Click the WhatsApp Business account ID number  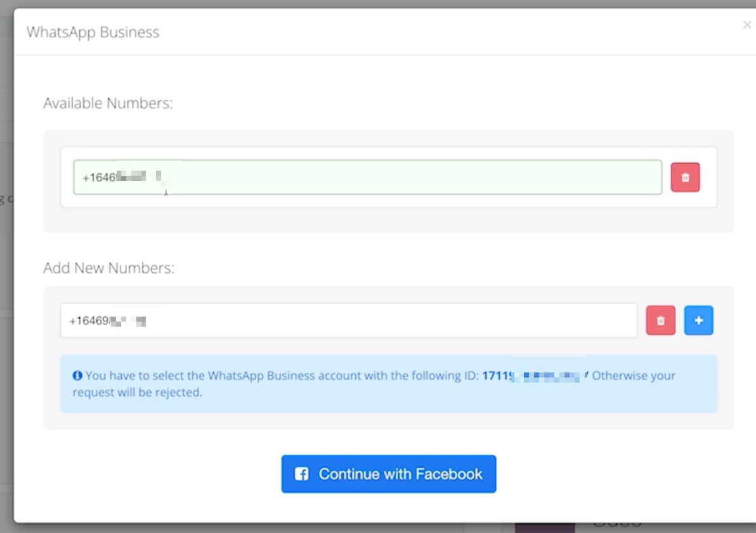pyautogui.click(x=535, y=376)
